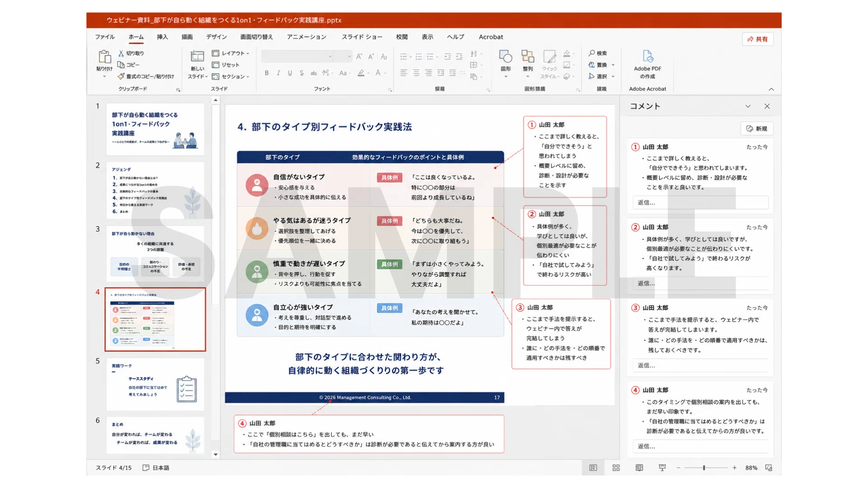Screen dimensions: 868x488
Task: Click the Fit slide to window icon
Action: tap(769, 468)
